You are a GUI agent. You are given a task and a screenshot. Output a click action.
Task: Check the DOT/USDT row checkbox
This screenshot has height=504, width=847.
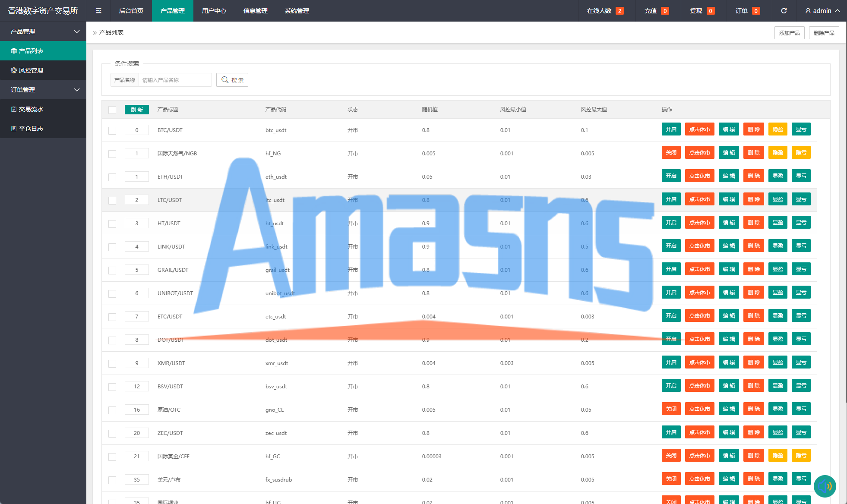click(112, 340)
